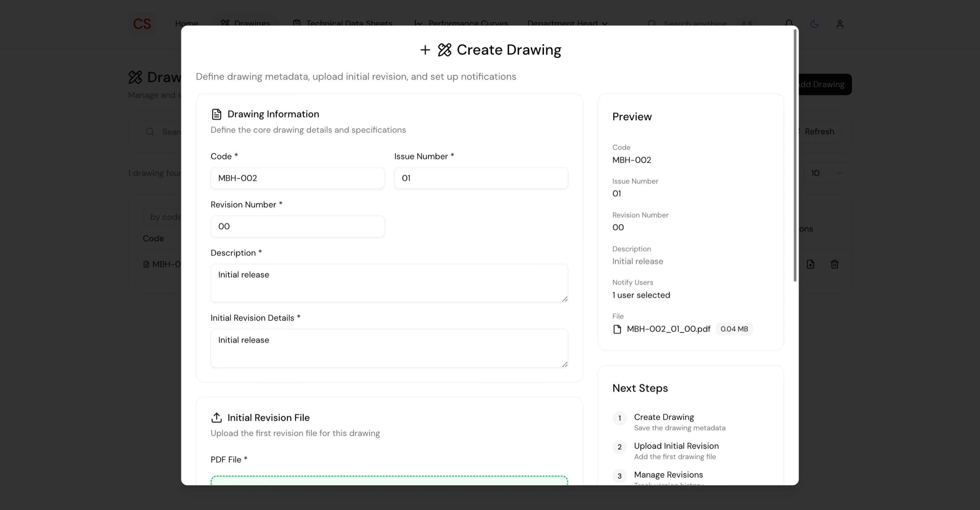Open Department Head dropdown menu
The image size is (980, 510).
(x=567, y=24)
